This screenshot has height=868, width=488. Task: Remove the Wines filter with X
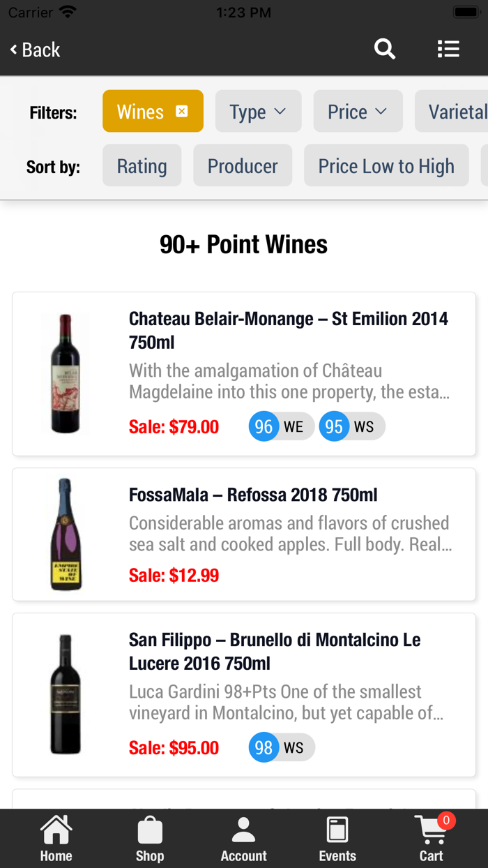[x=182, y=112]
